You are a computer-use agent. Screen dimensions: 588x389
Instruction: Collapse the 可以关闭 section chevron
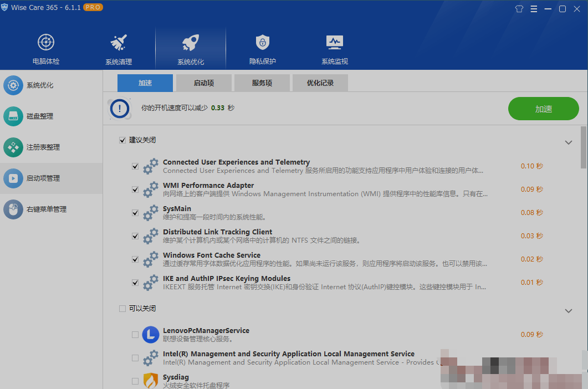(x=569, y=311)
